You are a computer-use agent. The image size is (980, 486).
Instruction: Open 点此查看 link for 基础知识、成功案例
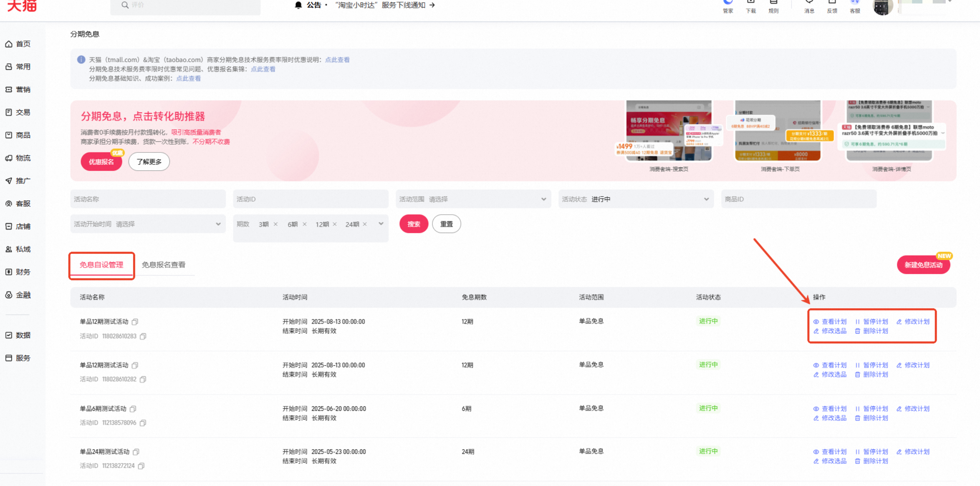point(188,78)
